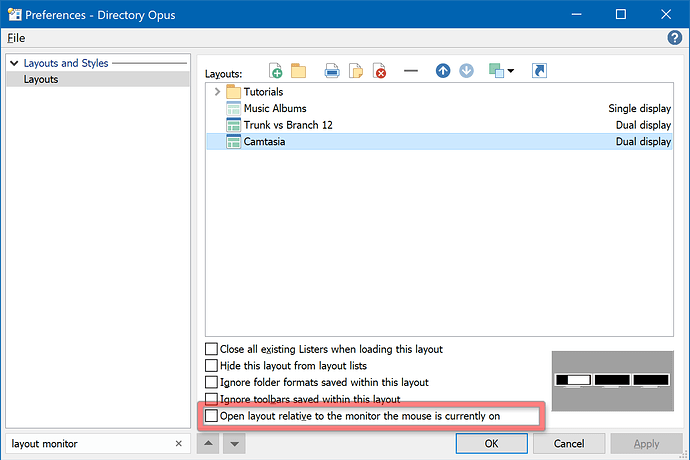Image resolution: width=690 pixels, height=460 pixels.
Task: Go to the previous search result arrow
Action: (x=208, y=443)
